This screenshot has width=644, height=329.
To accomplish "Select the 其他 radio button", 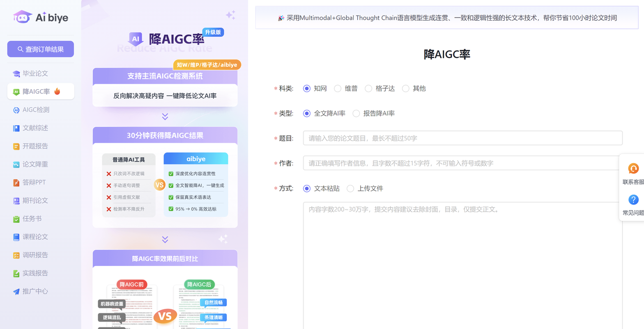I will 406,89.
